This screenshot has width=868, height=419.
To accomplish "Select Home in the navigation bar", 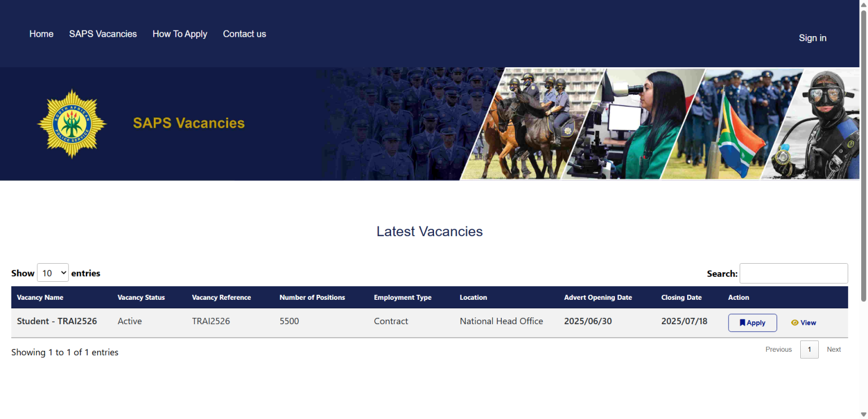I will tap(41, 34).
